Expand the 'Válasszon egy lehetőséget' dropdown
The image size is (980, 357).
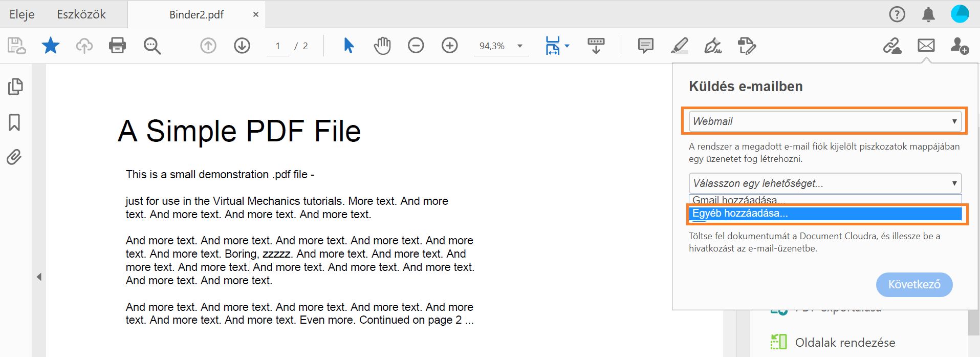click(x=824, y=183)
